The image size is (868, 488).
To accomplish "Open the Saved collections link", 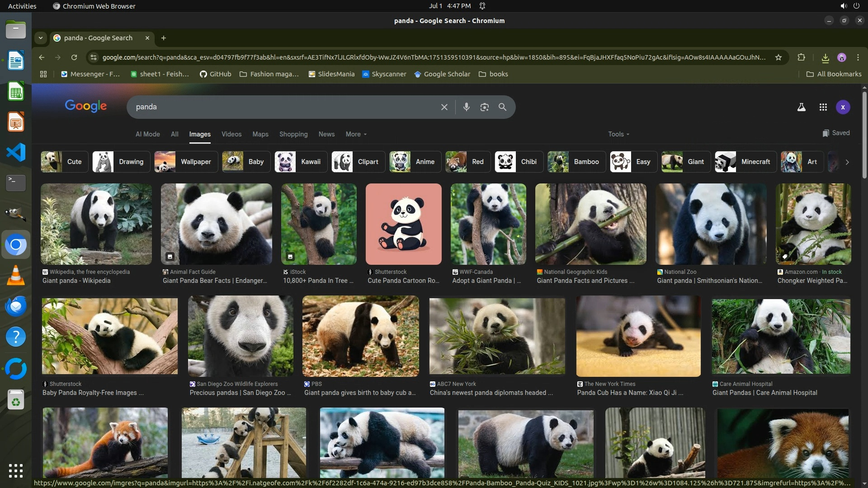I will (x=836, y=133).
